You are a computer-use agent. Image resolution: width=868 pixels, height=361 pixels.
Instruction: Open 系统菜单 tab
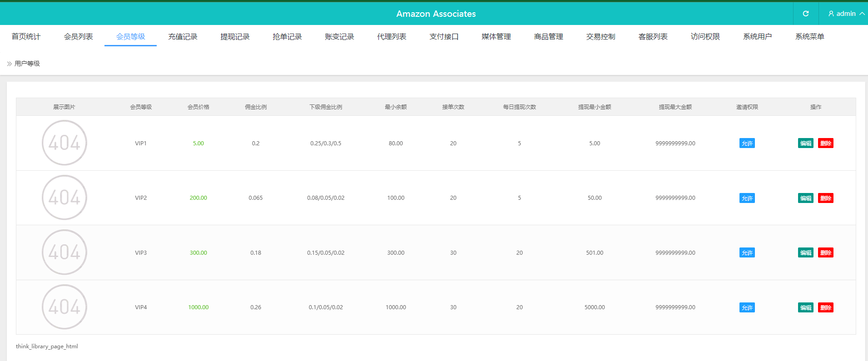[x=809, y=36]
